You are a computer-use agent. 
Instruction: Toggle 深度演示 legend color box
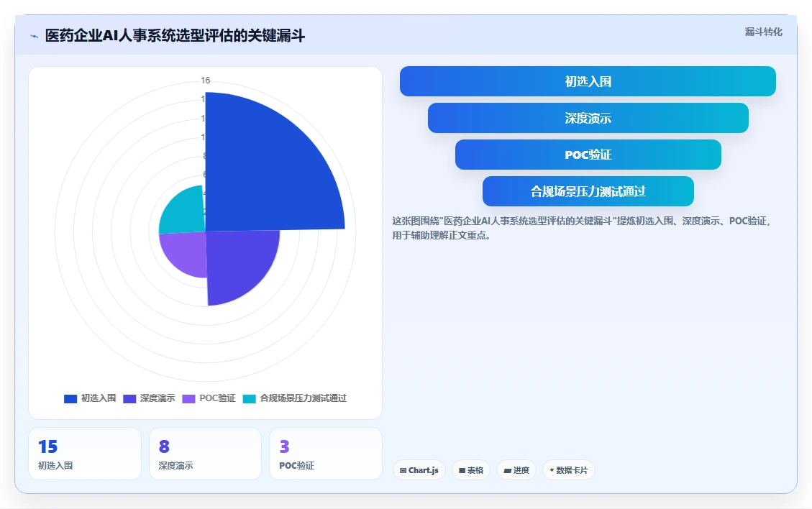tap(129, 399)
